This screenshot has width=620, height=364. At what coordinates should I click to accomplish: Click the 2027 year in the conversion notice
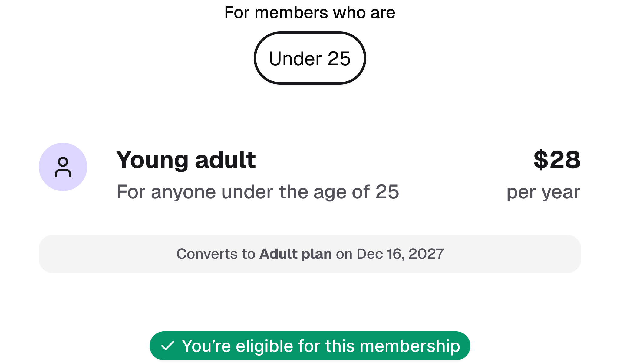point(426,254)
